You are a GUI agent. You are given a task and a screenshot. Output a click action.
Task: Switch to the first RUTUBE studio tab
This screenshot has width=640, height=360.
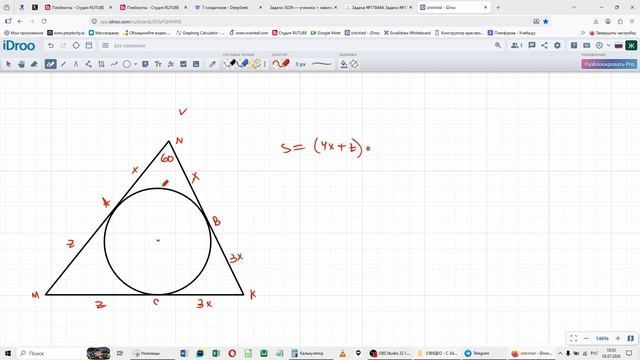point(78,7)
